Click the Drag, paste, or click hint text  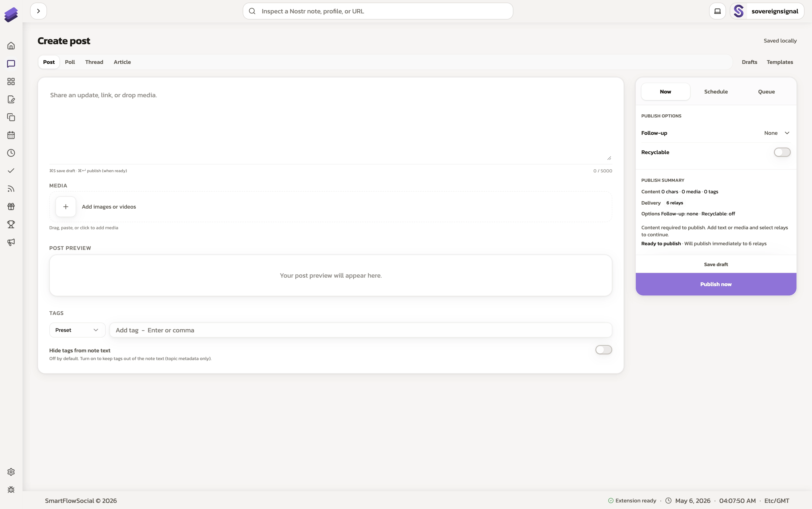point(83,228)
